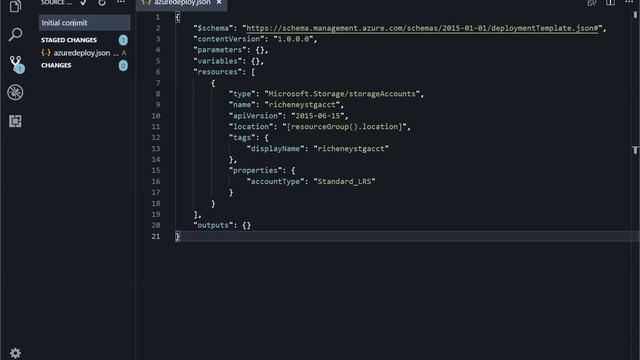Refresh the source control panel
640x360 pixels.
tap(102, 2)
